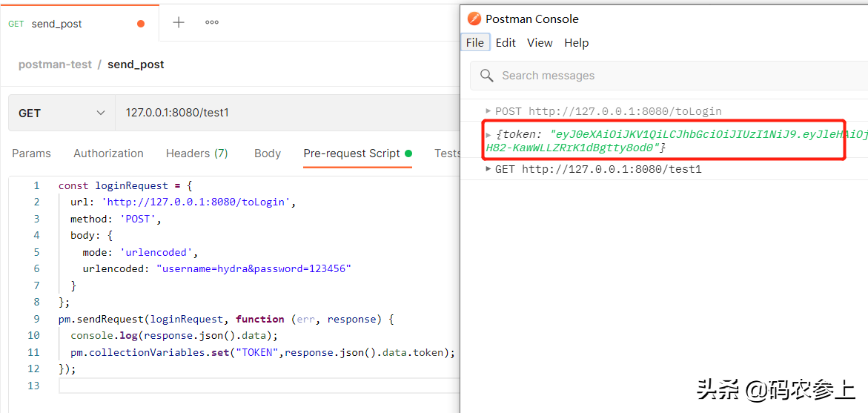Select the send_post request tab
The width and height of the screenshot is (868, 413).
click(x=80, y=23)
